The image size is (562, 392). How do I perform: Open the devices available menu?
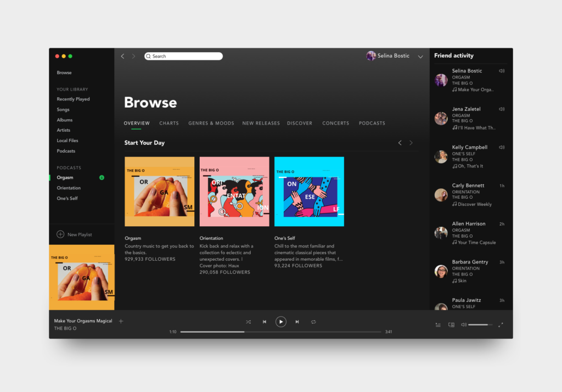click(x=451, y=324)
